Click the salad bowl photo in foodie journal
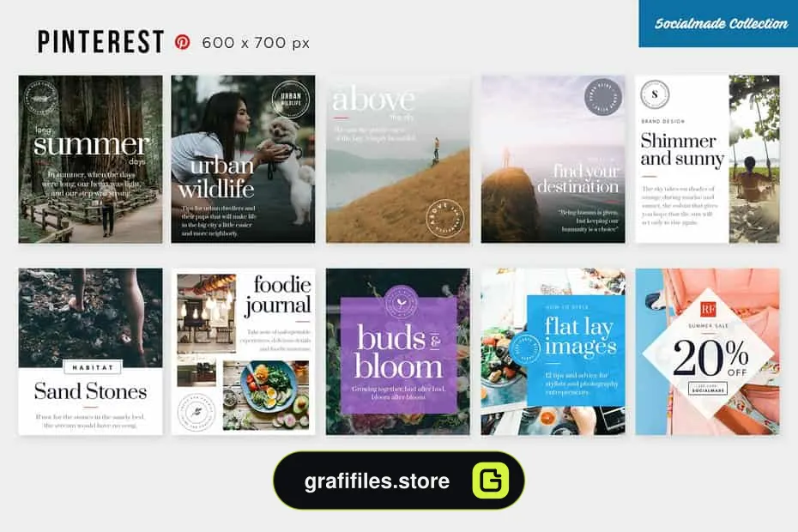The height and width of the screenshot is (532, 798). click(x=266, y=395)
